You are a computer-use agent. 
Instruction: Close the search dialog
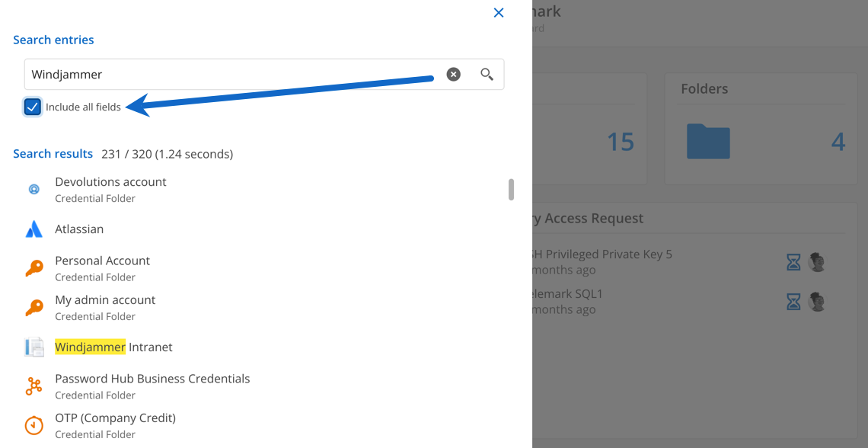pyautogui.click(x=499, y=12)
